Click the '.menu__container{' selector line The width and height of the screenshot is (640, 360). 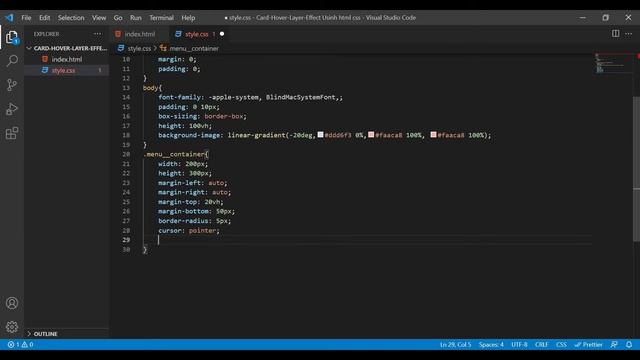(x=176, y=154)
